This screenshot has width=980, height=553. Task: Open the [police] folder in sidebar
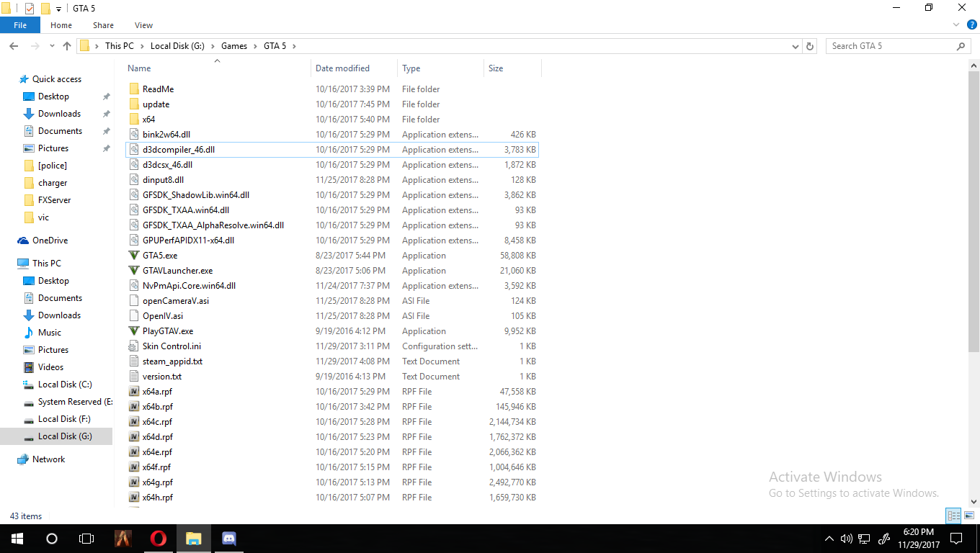[52, 166]
